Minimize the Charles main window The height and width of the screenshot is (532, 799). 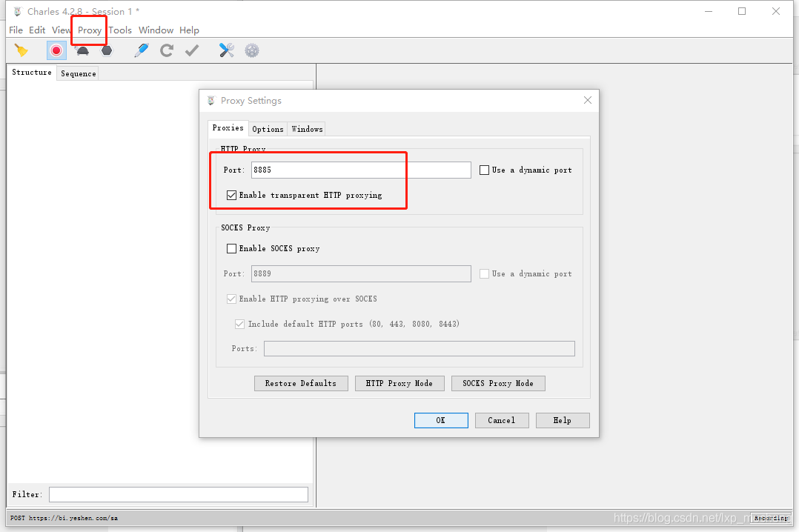[709, 11]
